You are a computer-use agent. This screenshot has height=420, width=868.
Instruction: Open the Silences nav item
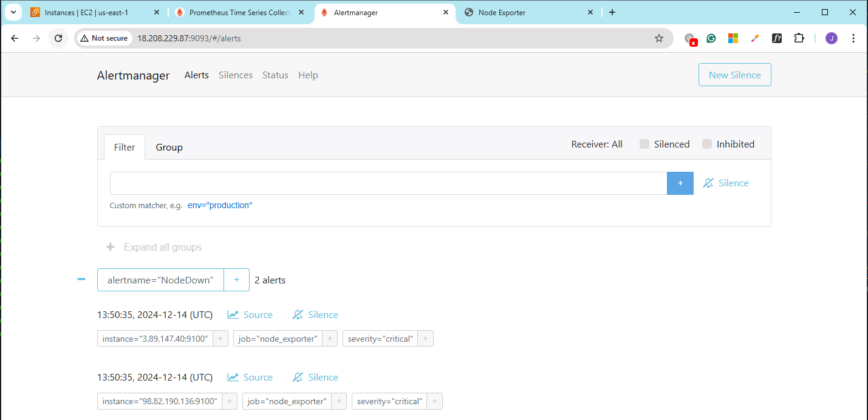point(236,75)
